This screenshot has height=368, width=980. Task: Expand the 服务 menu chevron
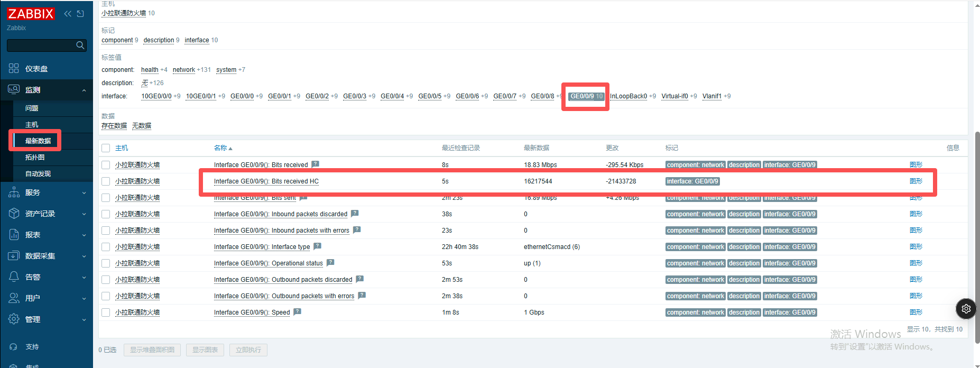point(84,193)
